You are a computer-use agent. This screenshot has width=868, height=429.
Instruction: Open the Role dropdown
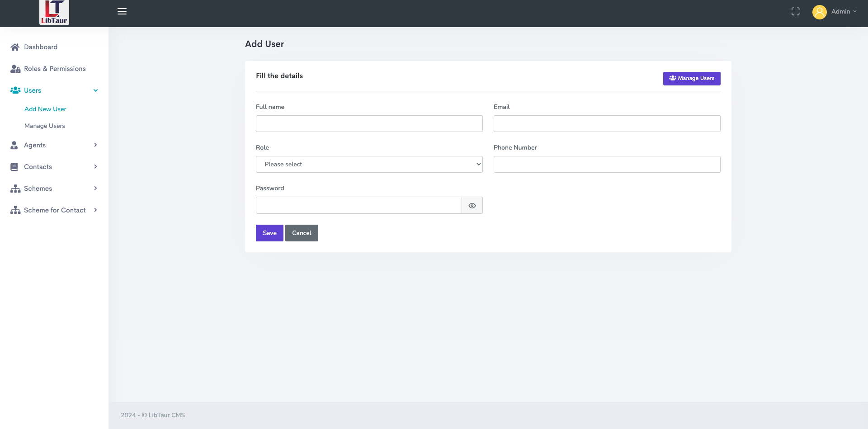pyautogui.click(x=369, y=165)
